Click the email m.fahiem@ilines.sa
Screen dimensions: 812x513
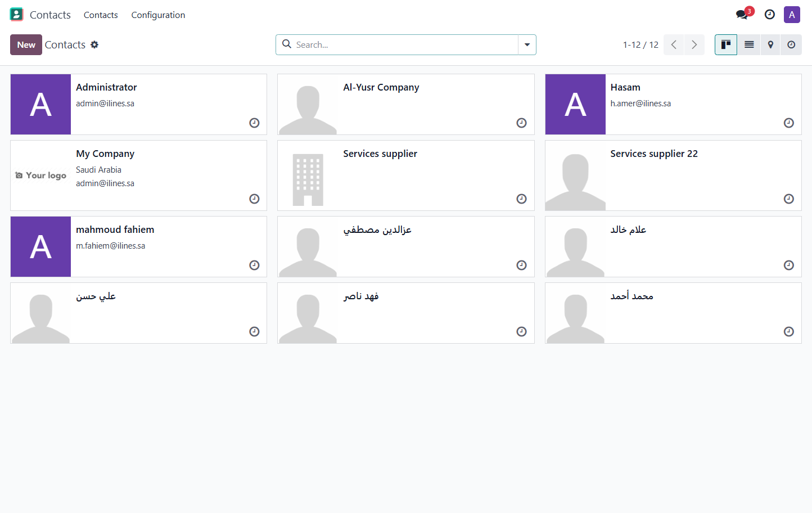click(111, 246)
